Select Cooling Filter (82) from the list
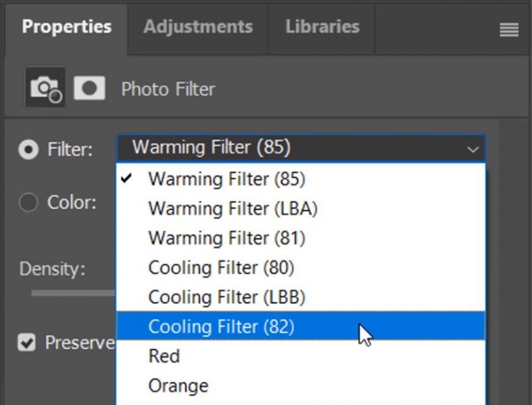The width and height of the screenshot is (532, 405). [225, 327]
